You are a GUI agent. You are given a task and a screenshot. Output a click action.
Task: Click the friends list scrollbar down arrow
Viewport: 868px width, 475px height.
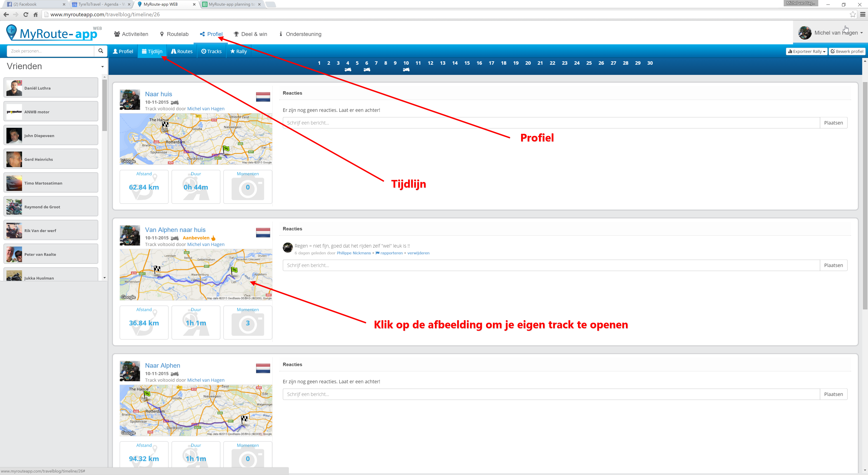click(104, 278)
